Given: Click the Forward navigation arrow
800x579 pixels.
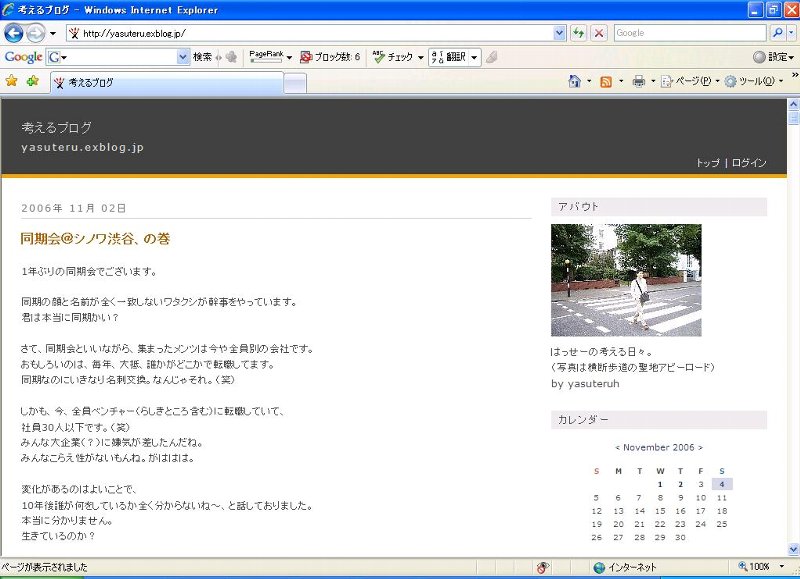Looking at the screenshot, I should tap(35, 34).
